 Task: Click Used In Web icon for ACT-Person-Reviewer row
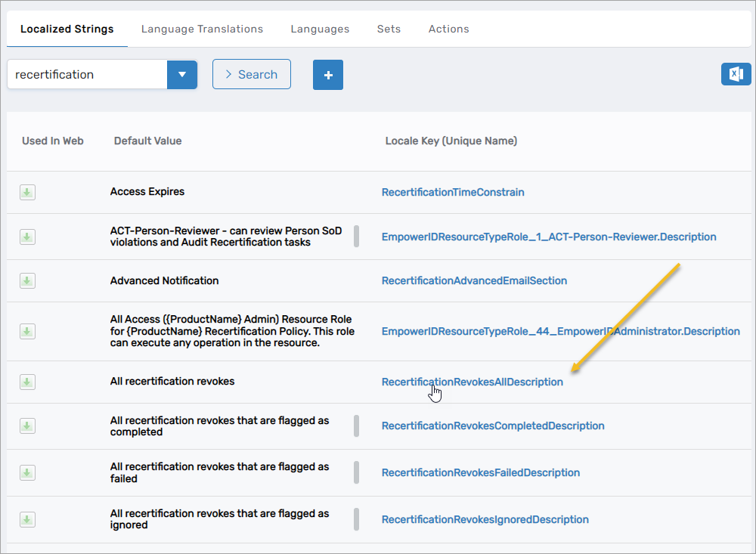pyautogui.click(x=27, y=237)
